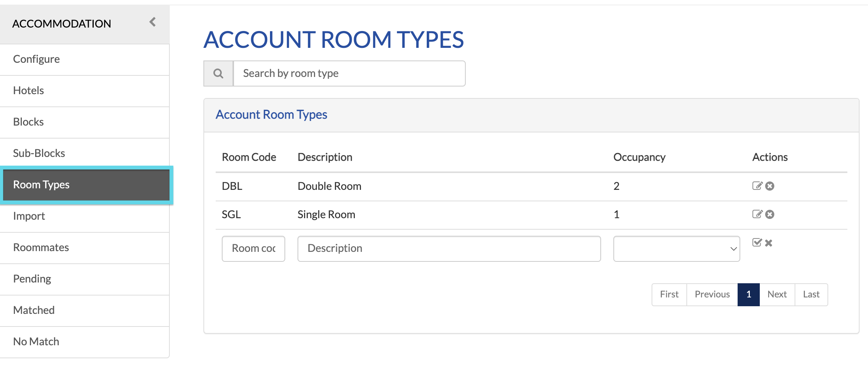868x369 pixels.
Task: Delete the SGL Single Room entry
Action: [770, 214]
